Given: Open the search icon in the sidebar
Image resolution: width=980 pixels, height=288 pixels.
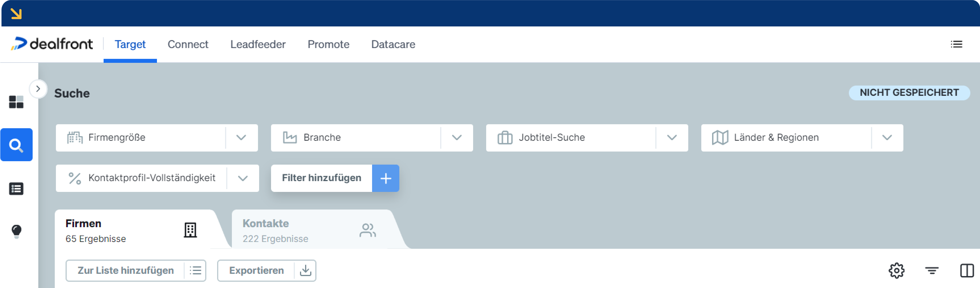Looking at the screenshot, I should pyautogui.click(x=17, y=145).
